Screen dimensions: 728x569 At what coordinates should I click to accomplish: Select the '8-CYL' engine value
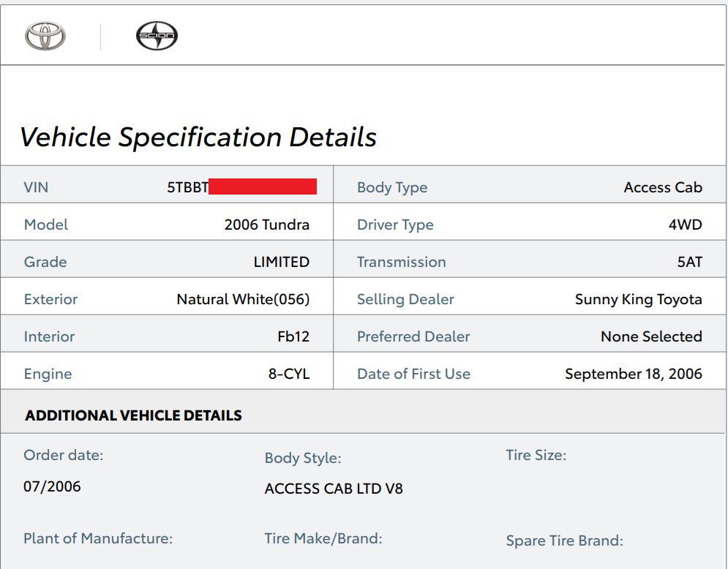[x=289, y=374]
